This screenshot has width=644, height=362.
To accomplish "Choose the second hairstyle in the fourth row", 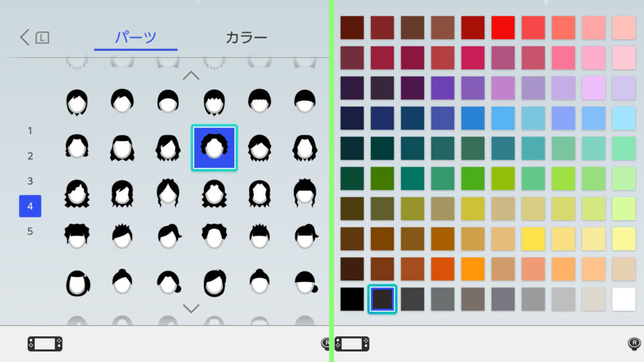I will tap(123, 236).
